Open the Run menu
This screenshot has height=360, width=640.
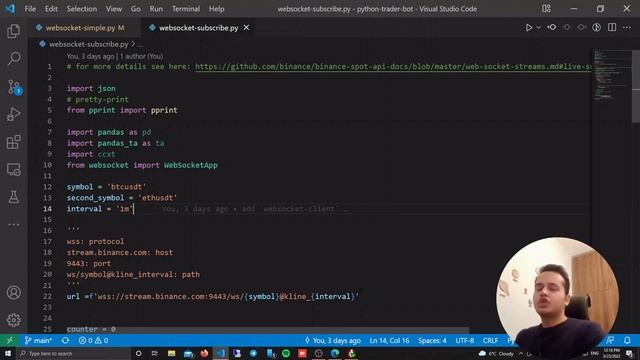(x=156, y=9)
